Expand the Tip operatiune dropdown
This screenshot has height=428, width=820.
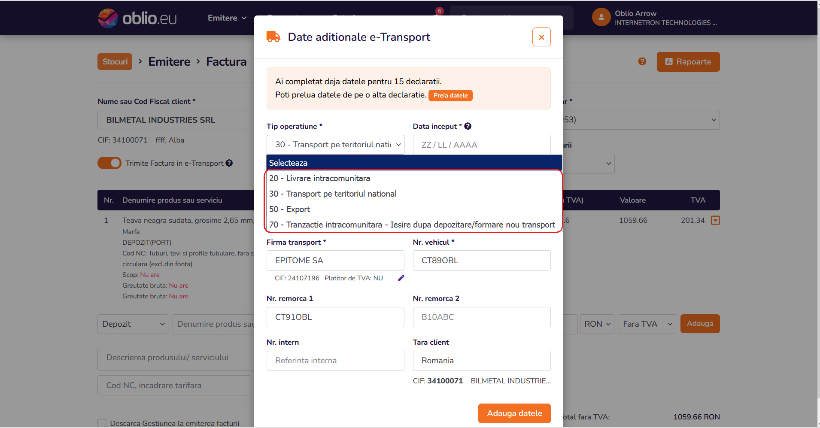[335, 144]
